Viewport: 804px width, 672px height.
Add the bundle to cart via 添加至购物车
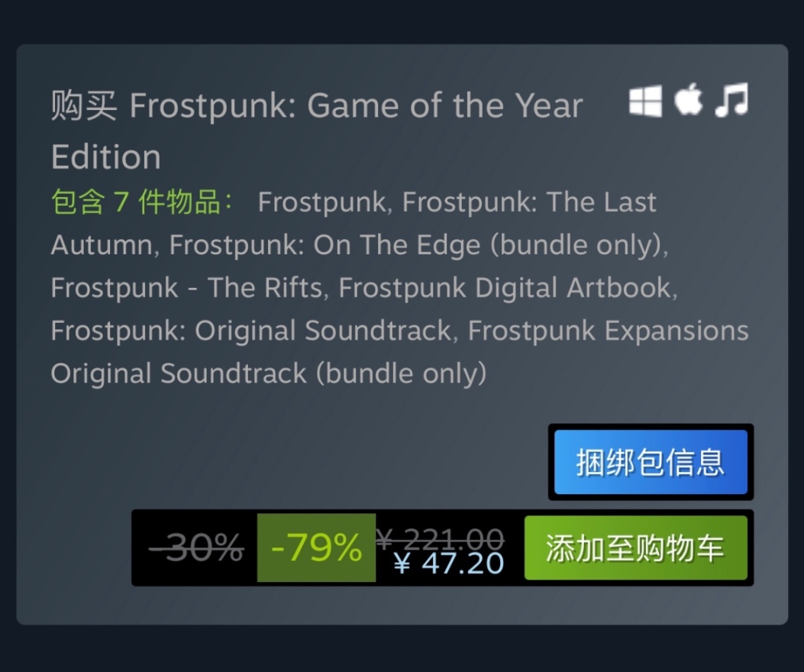click(x=635, y=548)
